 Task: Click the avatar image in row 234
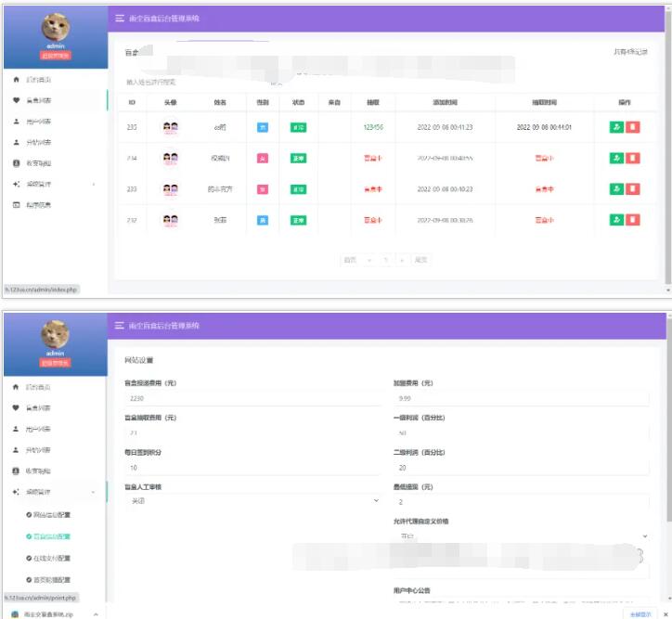tap(170, 158)
